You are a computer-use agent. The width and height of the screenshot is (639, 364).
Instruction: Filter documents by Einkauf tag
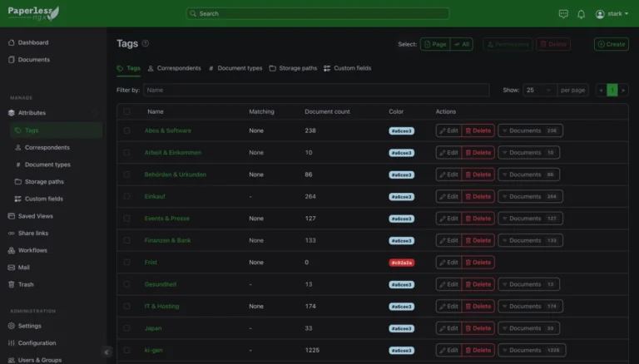pos(530,197)
